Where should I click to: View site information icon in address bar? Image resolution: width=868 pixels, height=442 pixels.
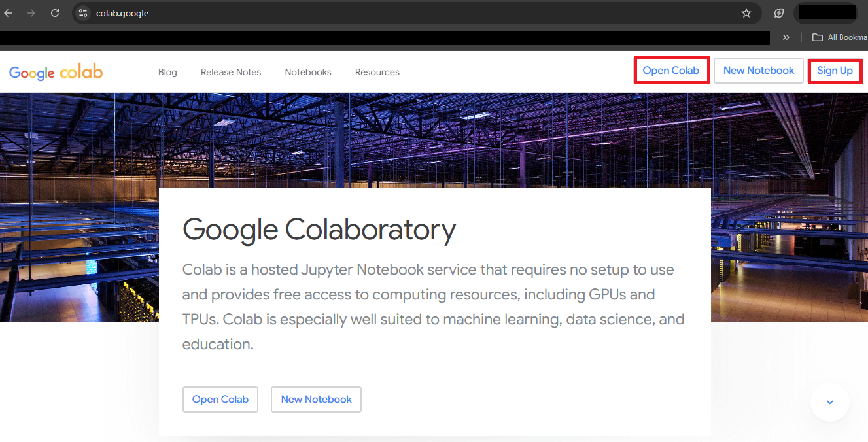pyautogui.click(x=82, y=13)
